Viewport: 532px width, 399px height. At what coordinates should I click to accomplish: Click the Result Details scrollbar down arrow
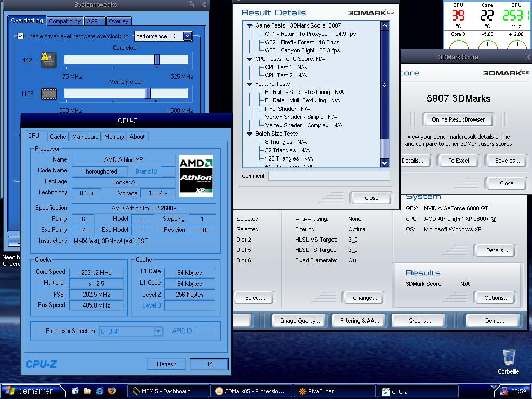[x=384, y=163]
